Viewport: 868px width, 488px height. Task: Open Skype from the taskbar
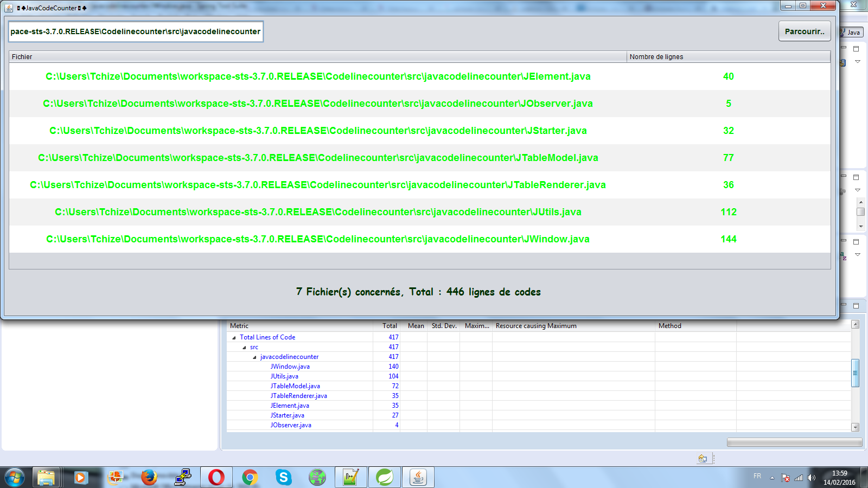click(x=283, y=477)
